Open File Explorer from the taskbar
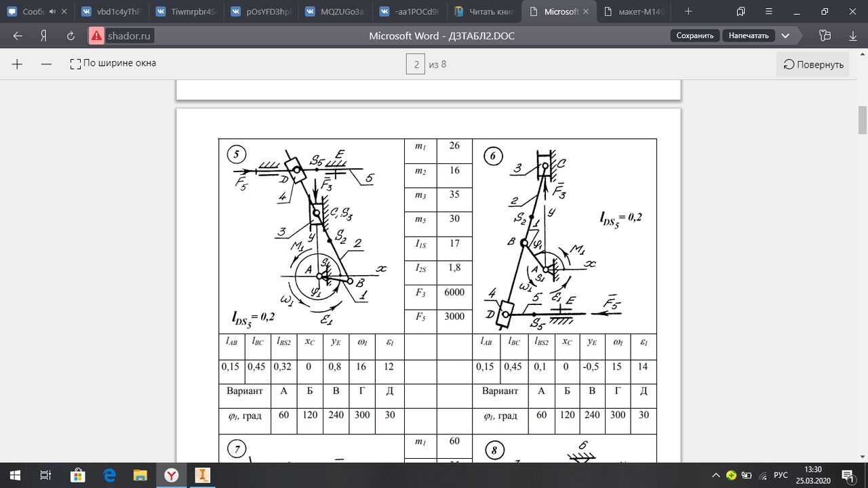868x488 pixels. 140,475
